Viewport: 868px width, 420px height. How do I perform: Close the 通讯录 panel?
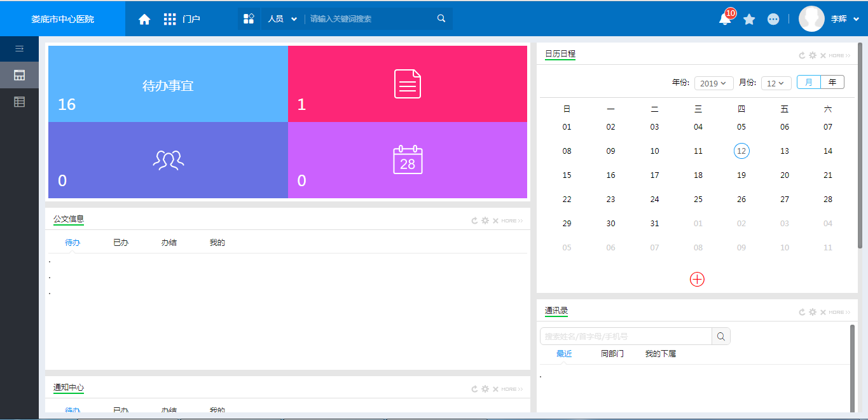[x=823, y=312]
